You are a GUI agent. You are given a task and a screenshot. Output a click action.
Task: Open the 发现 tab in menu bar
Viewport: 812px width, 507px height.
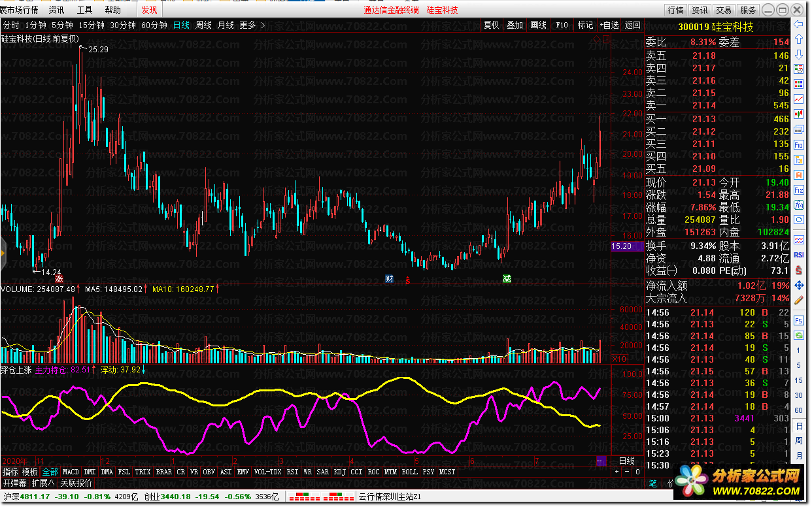click(149, 10)
